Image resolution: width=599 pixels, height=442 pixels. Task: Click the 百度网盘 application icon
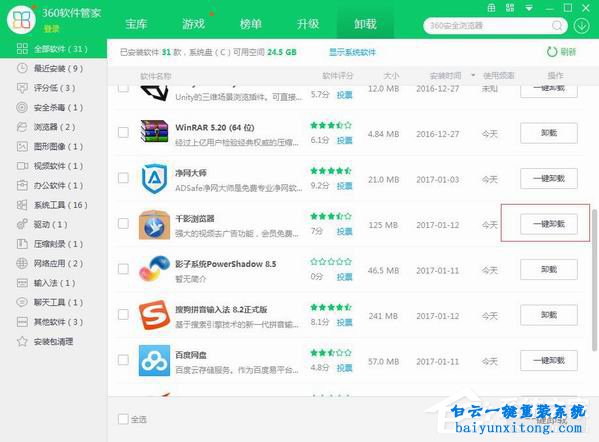pos(154,361)
